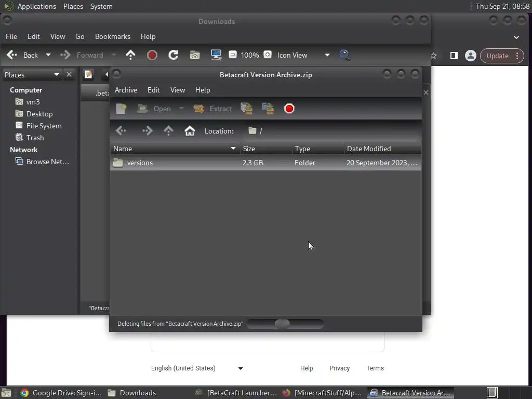Screen dimensions: 532x399
Task: Click the Open button in archive manager
Action: 154,109
